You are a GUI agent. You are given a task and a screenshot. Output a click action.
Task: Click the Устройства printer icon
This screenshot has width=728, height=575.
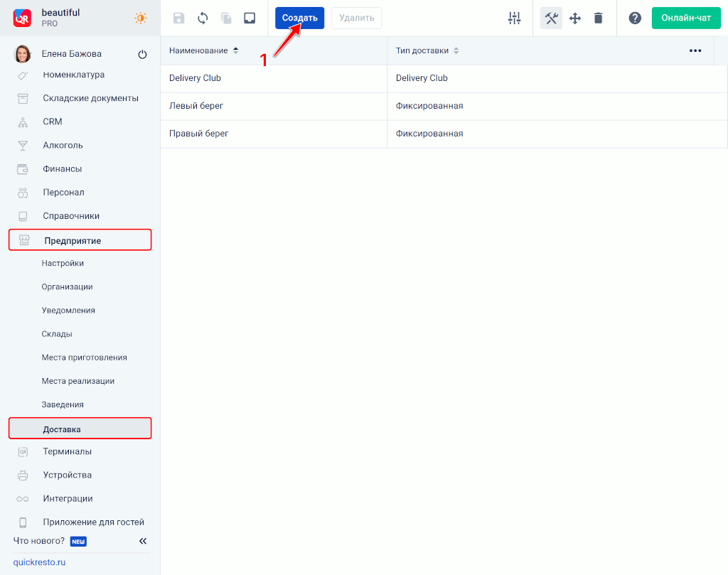23,475
